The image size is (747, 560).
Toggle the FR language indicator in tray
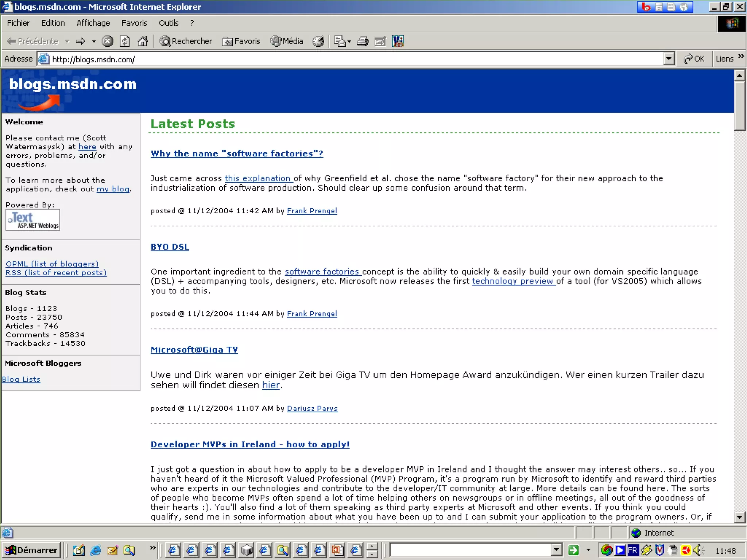pos(632,550)
